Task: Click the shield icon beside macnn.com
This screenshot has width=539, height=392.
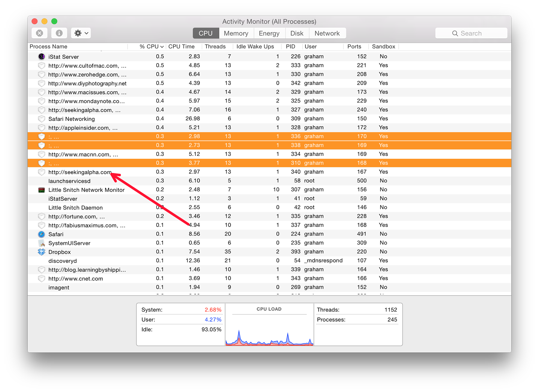Action: coord(42,154)
